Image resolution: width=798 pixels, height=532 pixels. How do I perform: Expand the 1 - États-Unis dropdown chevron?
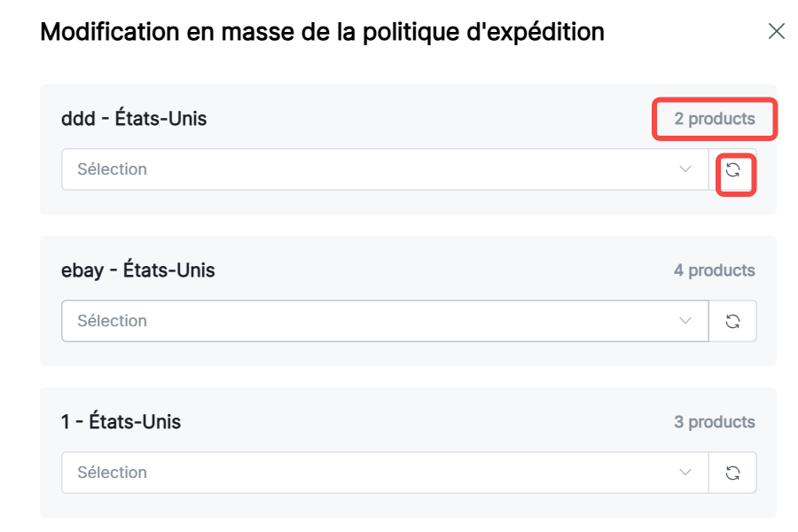pyautogui.click(x=685, y=473)
